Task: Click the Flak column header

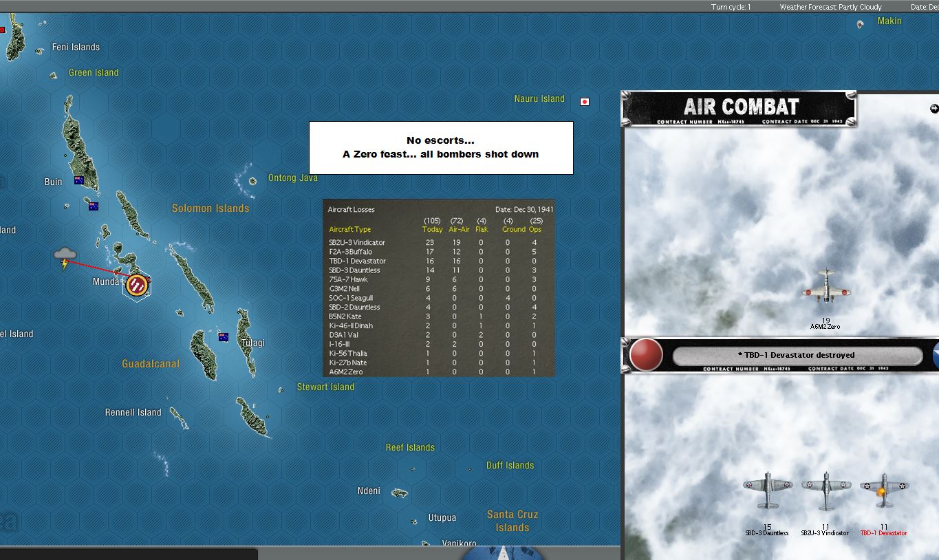Action: [x=482, y=229]
